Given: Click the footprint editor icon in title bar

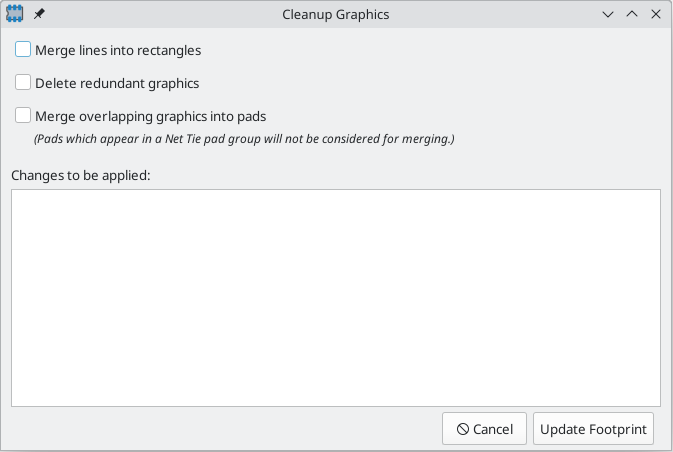Looking at the screenshot, I should (15, 14).
